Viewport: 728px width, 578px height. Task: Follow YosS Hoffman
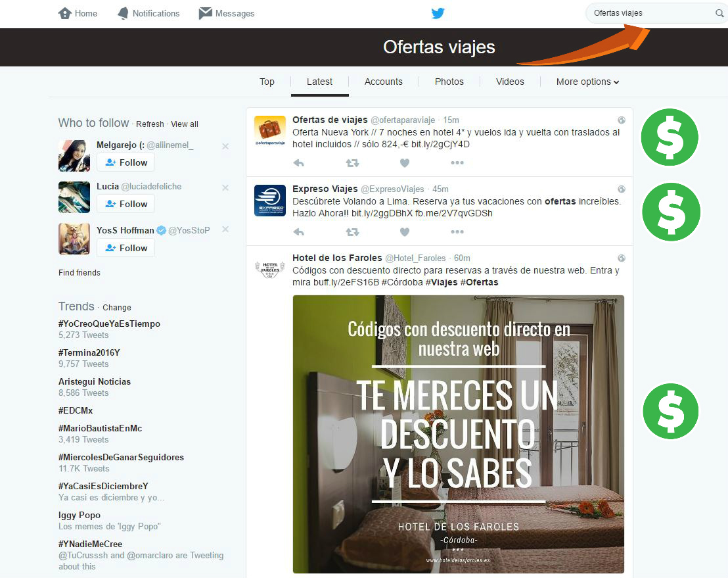(x=125, y=248)
